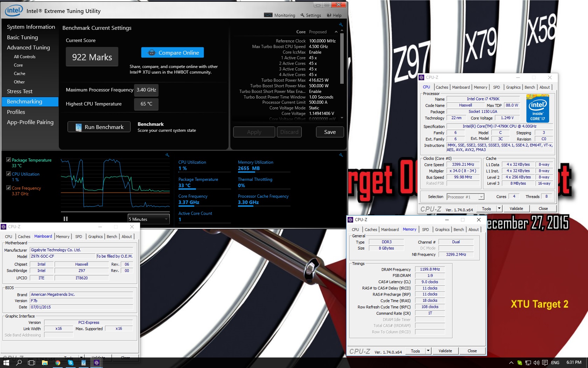
Task: Click the CPU-Z app icon in Memory window
Action: coord(350,220)
